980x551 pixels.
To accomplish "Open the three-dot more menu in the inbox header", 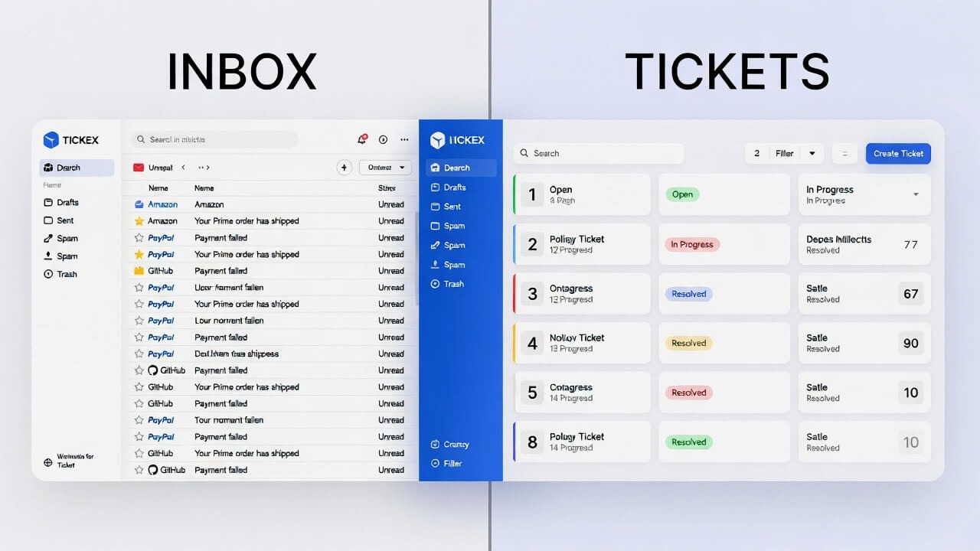I will tap(405, 139).
